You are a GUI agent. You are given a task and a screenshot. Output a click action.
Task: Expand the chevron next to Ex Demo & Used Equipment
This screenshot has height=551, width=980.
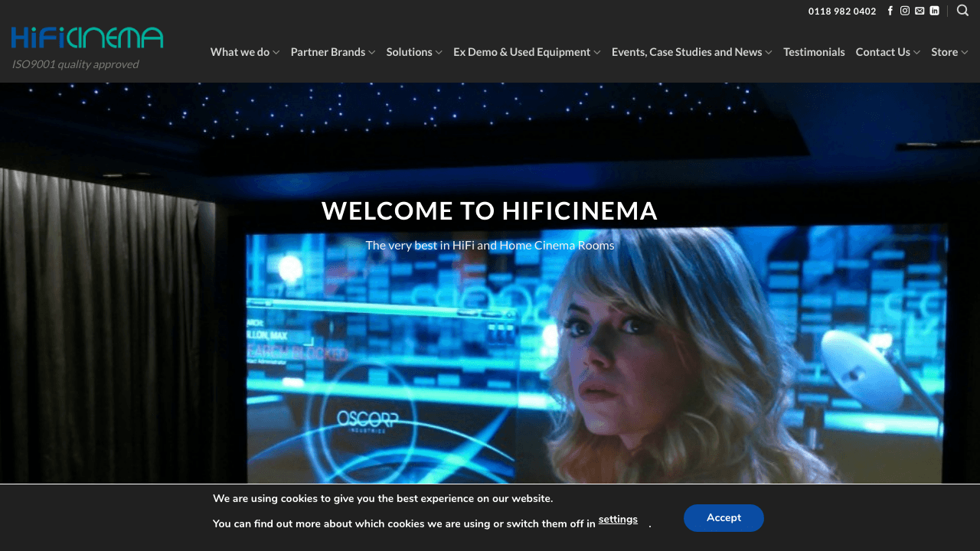click(x=596, y=52)
